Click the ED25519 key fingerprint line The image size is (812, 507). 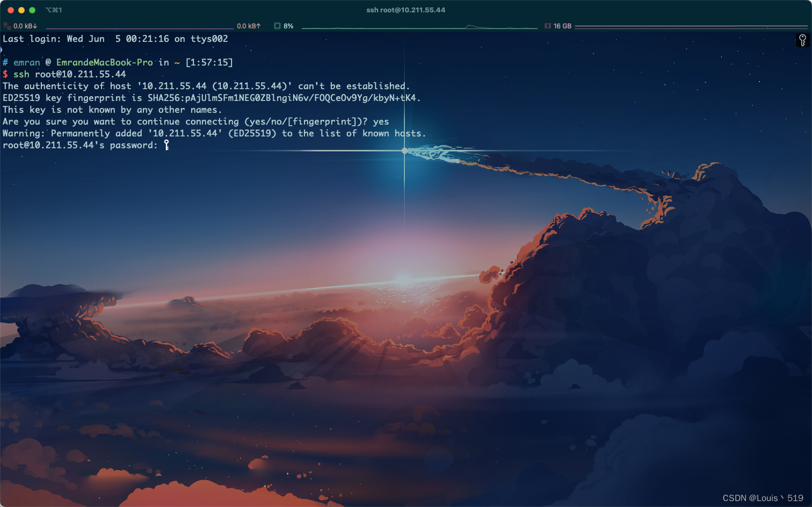(212, 98)
